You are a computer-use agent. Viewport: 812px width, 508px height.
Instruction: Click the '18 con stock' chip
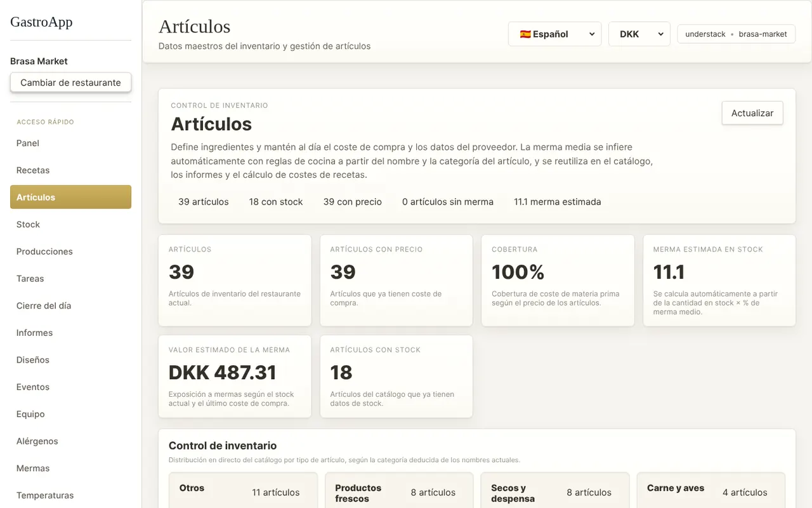pos(276,202)
